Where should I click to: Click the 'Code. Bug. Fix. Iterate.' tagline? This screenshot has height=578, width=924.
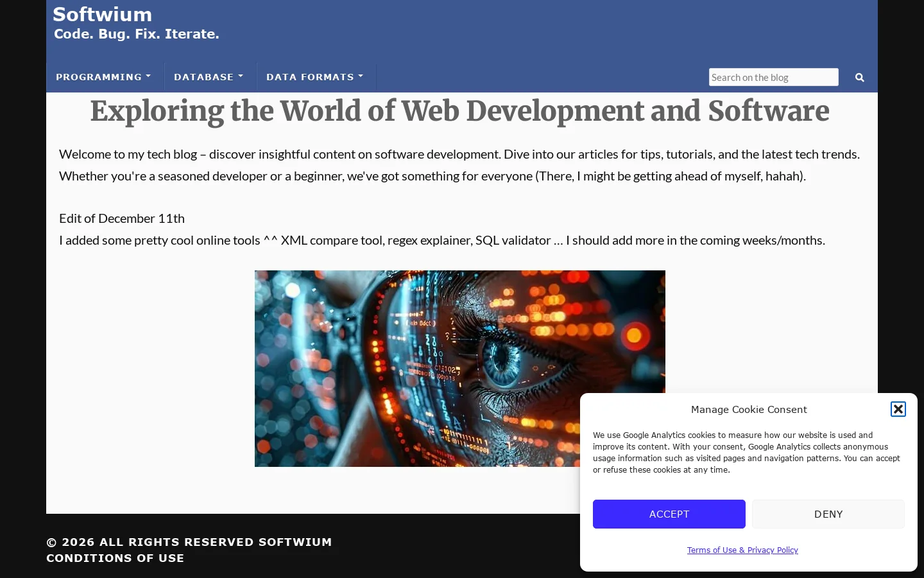coord(137,34)
